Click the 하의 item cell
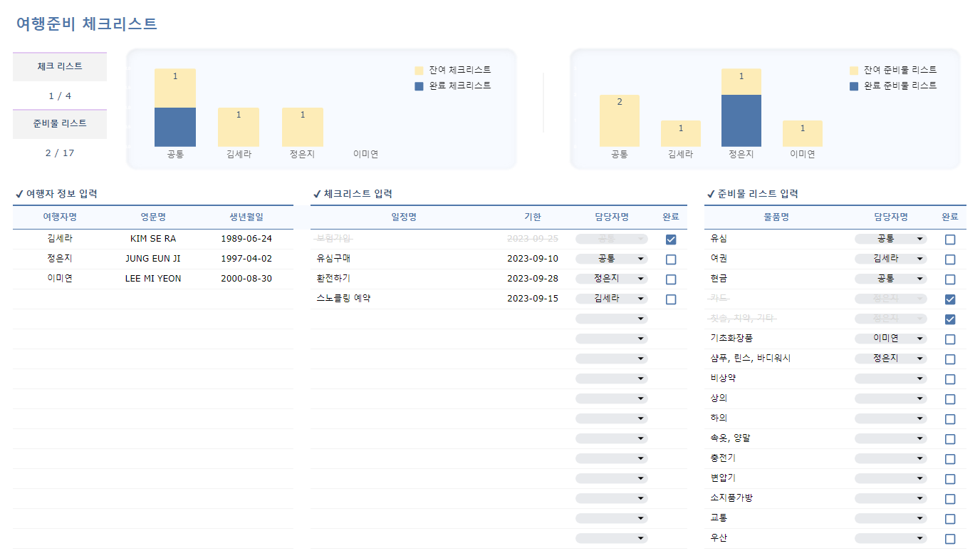 (x=776, y=418)
